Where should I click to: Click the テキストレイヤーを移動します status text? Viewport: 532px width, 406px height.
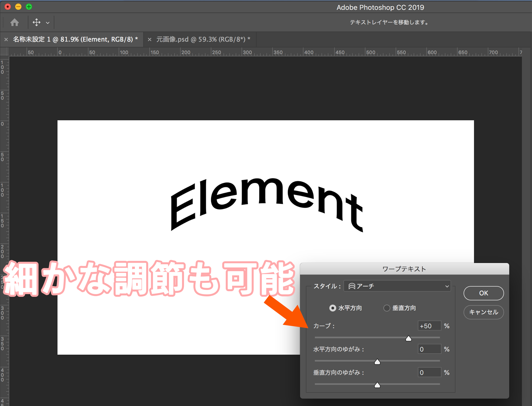point(389,22)
